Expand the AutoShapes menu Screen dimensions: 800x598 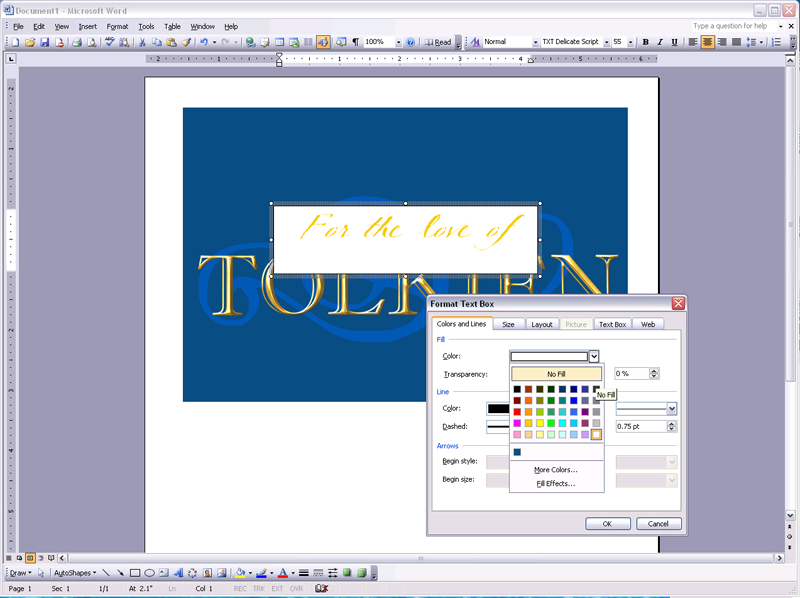pos(75,573)
